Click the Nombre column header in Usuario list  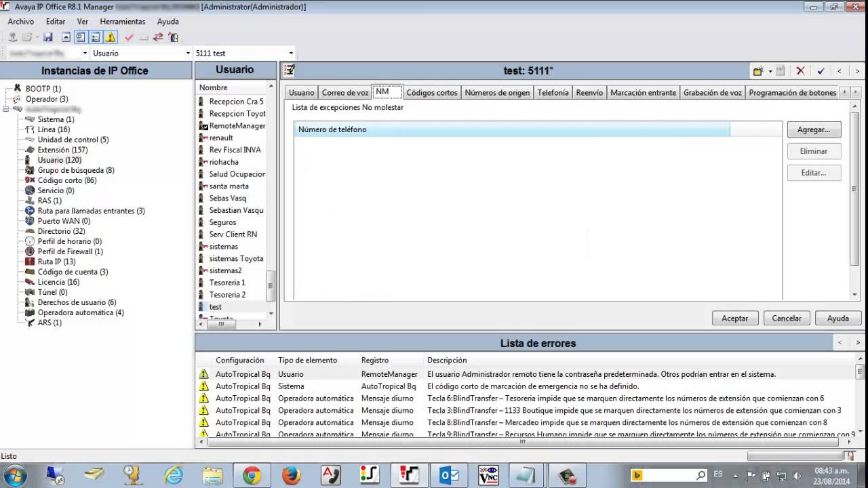[x=231, y=87]
